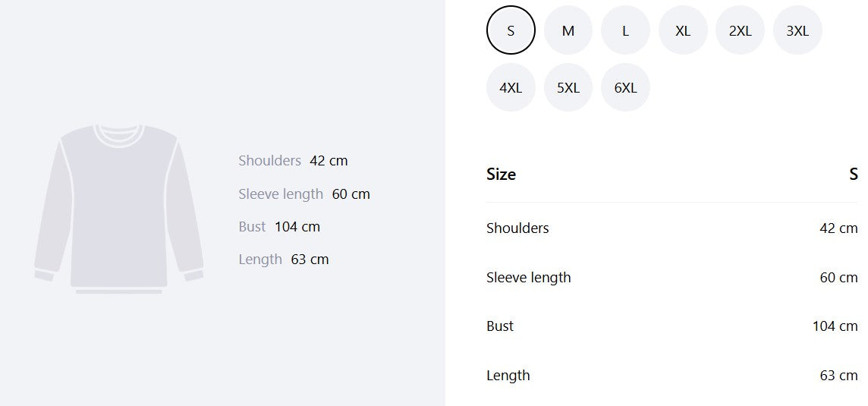This screenshot has width=868, height=406.
Task: Click the Shoulders row in size table
Action: (672, 228)
